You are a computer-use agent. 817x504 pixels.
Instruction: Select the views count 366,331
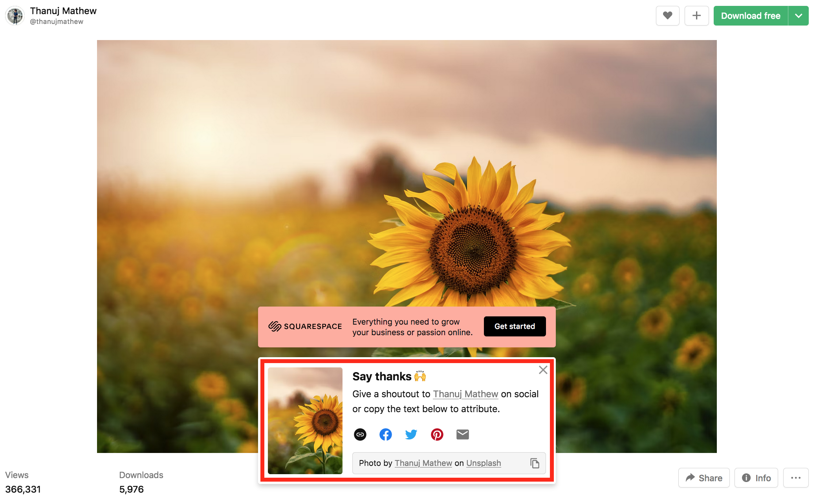tap(23, 489)
